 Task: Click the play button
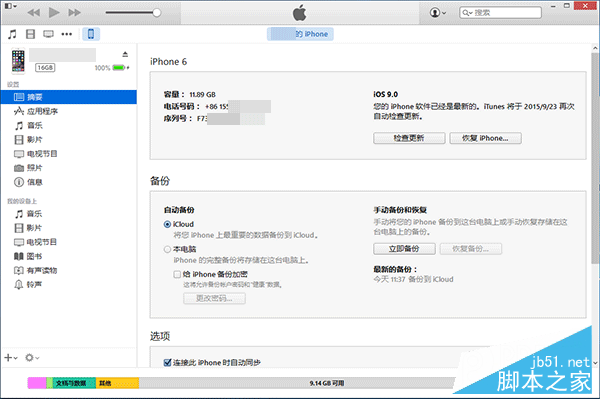pos(54,13)
